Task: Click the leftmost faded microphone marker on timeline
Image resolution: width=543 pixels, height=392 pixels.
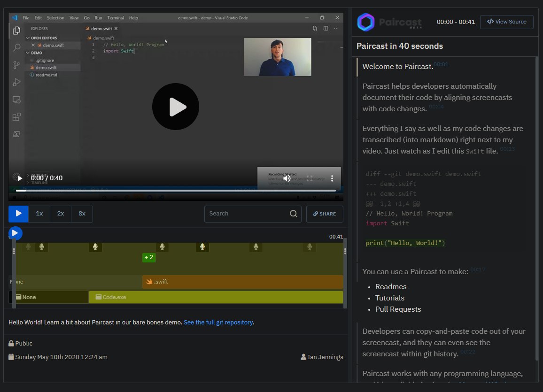Action: [x=28, y=246]
